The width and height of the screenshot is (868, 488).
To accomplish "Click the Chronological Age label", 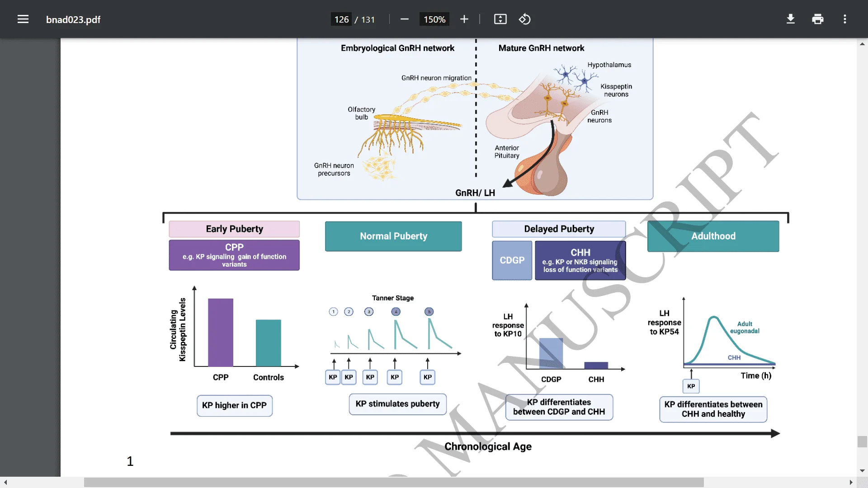I will pyautogui.click(x=488, y=446).
